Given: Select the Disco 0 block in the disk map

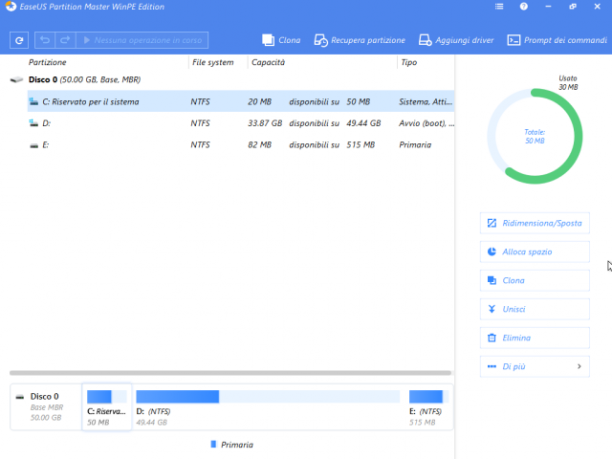Looking at the screenshot, I should coord(46,407).
